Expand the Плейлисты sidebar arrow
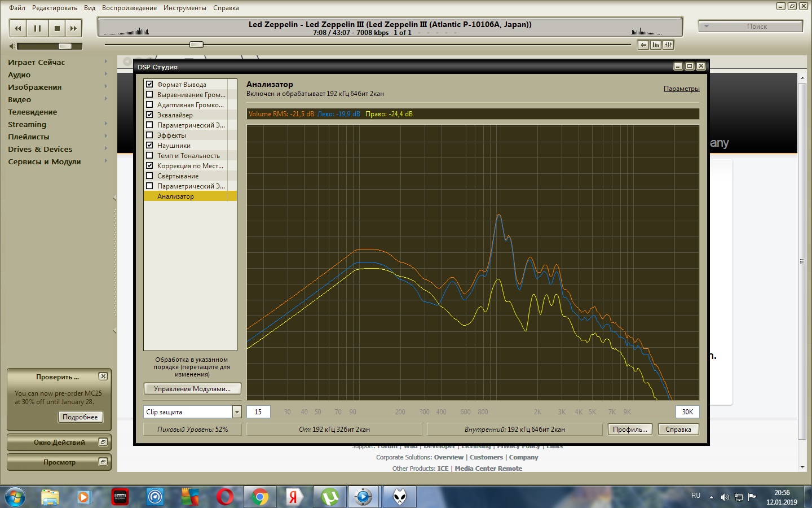The image size is (812, 508). point(105,136)
